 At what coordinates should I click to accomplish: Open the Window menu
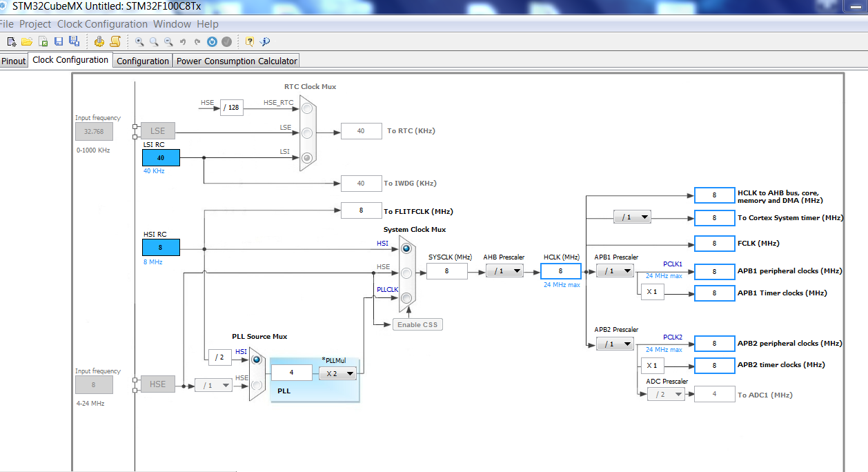point(172,24)
